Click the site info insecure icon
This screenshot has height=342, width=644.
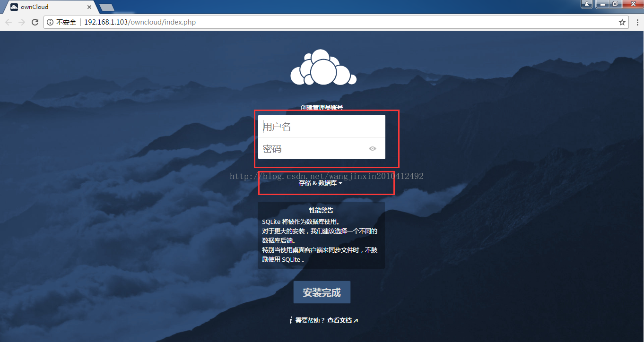pos(51,22)
